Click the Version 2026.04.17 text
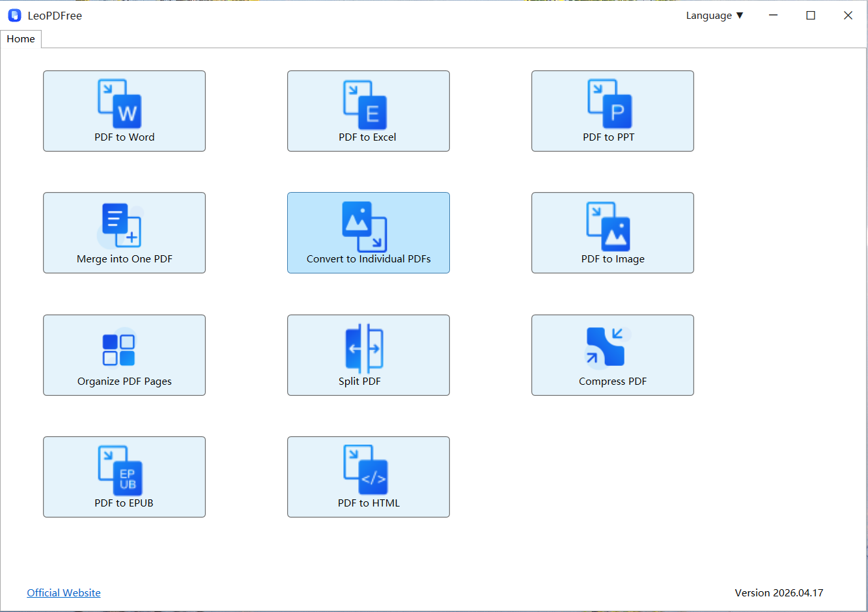868x612 pixels. tap(779, 593)
